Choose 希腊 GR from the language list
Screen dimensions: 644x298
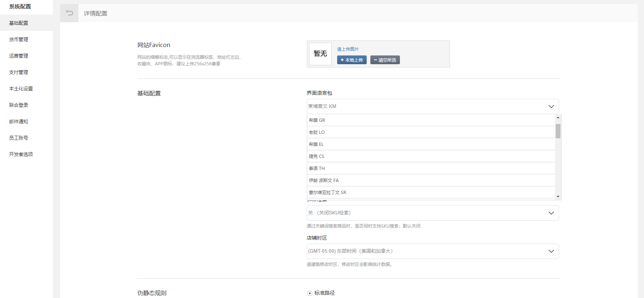tap(431, 120)
